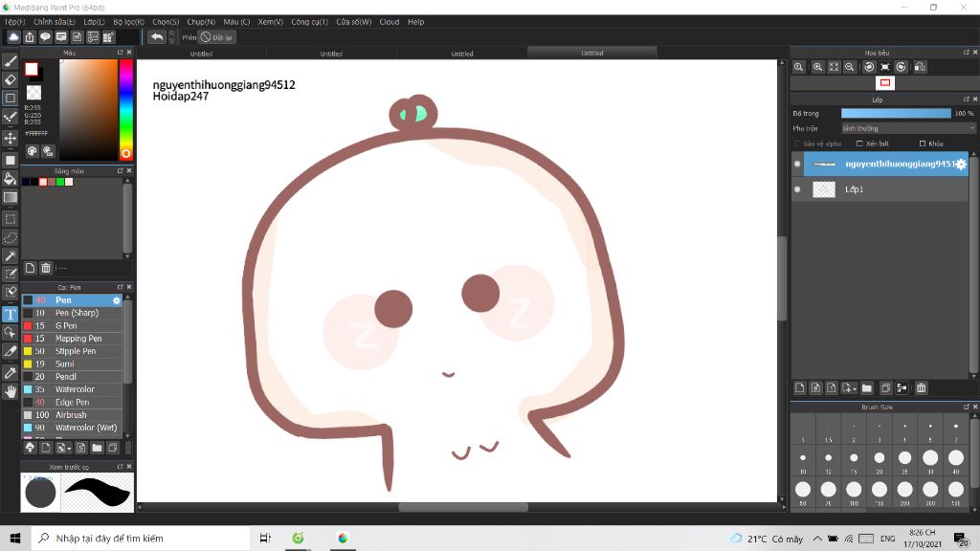
Task: Select the Lasso tool
Action: [10, 237]
